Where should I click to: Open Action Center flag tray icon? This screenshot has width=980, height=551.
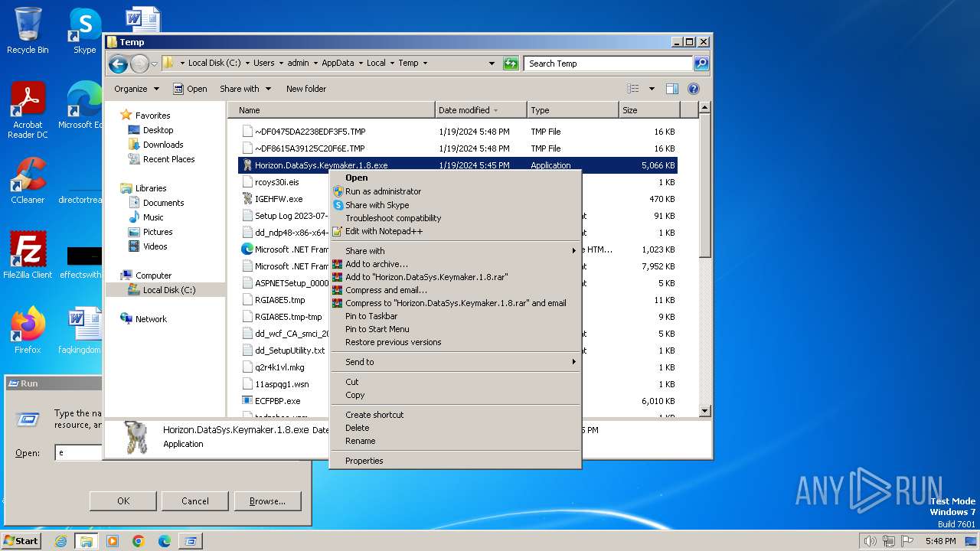tap(907, 541)
